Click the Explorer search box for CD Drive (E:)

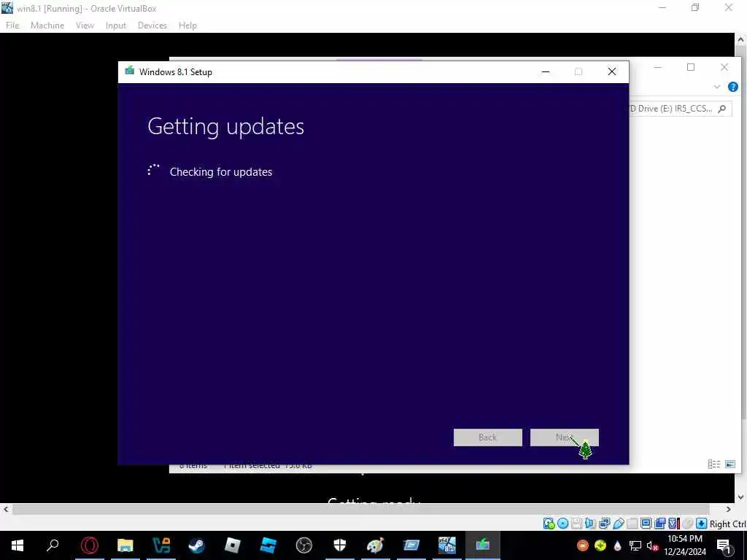[680, 109]
